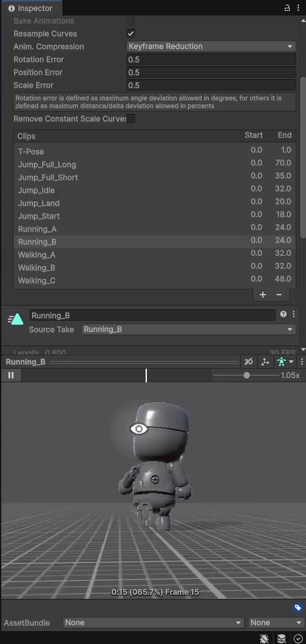Edit the Scale Error field

(x=211, y=86)
